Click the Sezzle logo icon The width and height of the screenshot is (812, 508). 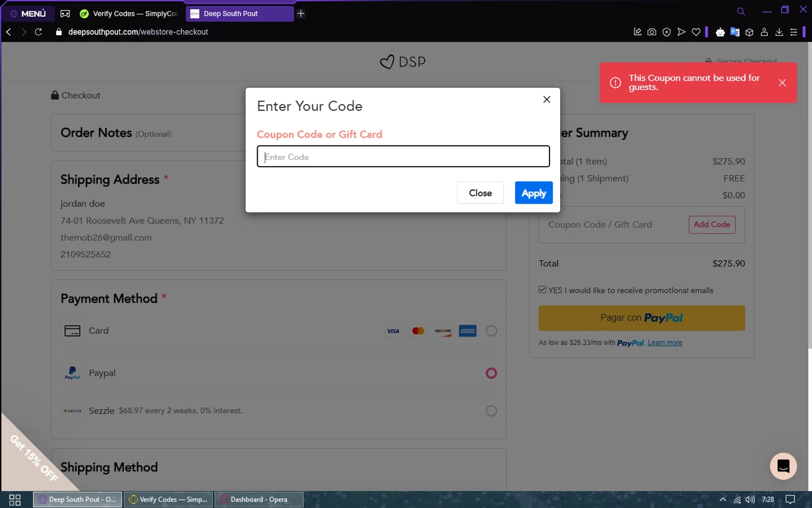pos(73,411)
